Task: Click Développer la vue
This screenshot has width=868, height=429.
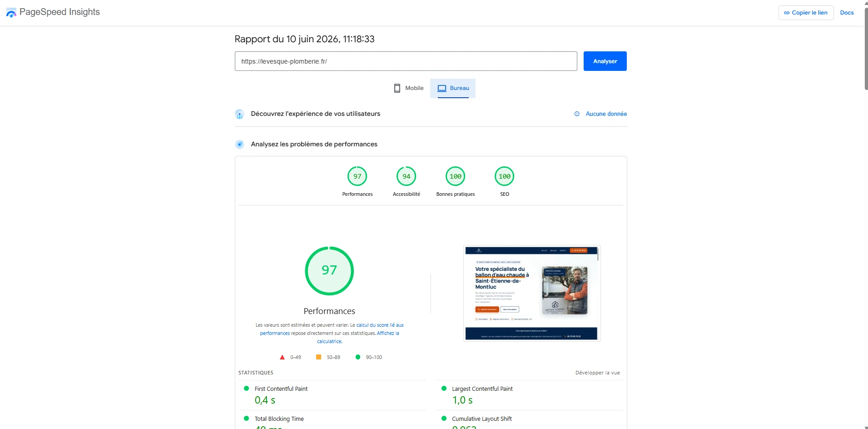Action: tap(597, 373)
